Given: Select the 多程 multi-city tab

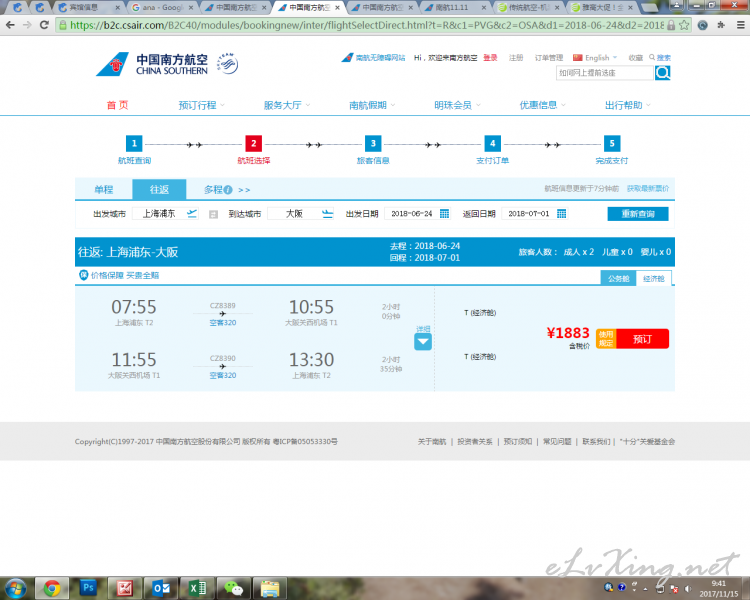Looking at the screenshot, I should [213, 190].
